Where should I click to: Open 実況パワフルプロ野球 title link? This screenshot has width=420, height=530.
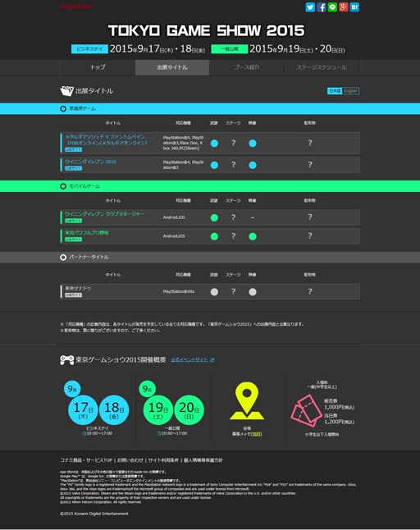[x=87, y=232]
